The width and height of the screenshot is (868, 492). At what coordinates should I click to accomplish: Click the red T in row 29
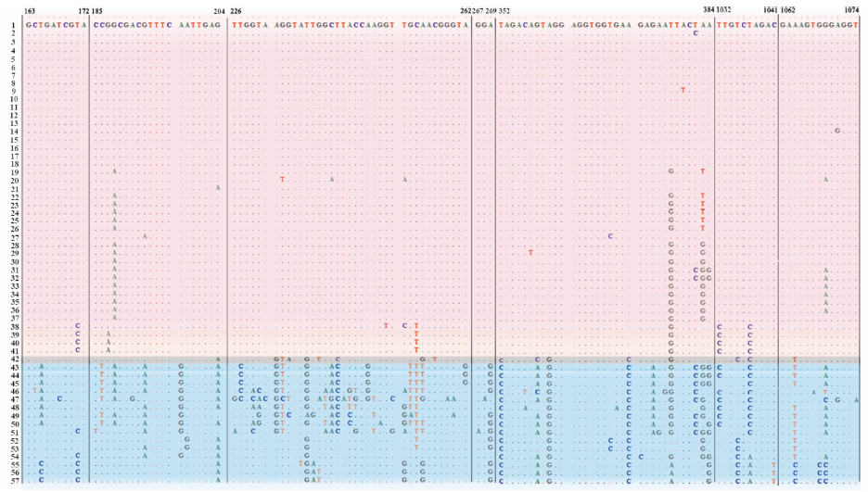tap(530, 253)
